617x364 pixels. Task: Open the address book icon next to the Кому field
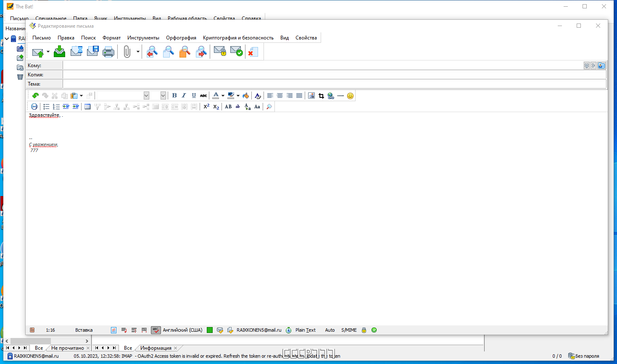point(601,65)
